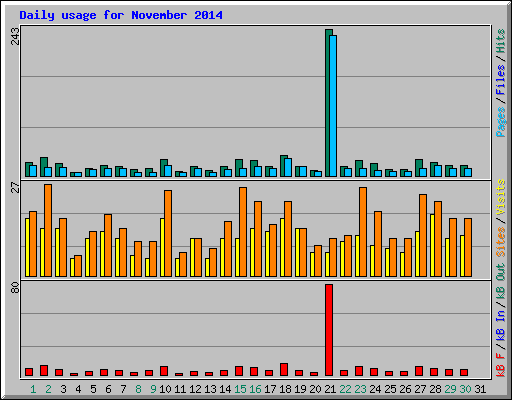Screen dimensions: 512x400
Task: Click the 27 axis maximum label
Action: click(15, 187)
